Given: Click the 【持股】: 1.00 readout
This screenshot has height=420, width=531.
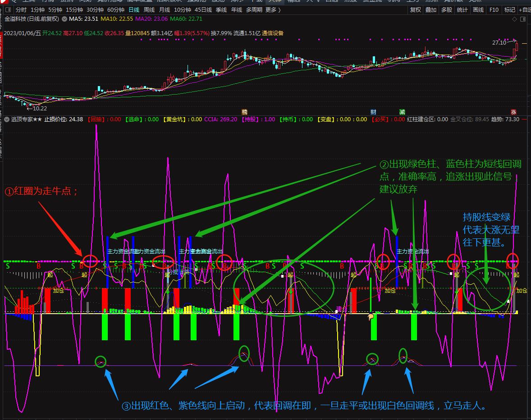Looking at the screenshot, I should 258,119.
